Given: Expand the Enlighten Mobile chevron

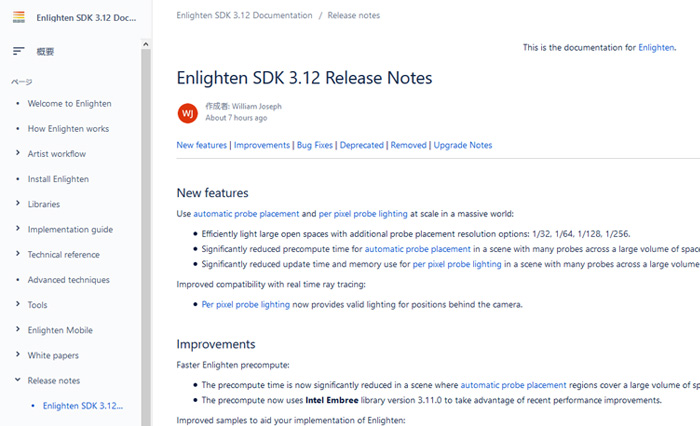Looking at the screenshot, I should (x=18, y=330).
